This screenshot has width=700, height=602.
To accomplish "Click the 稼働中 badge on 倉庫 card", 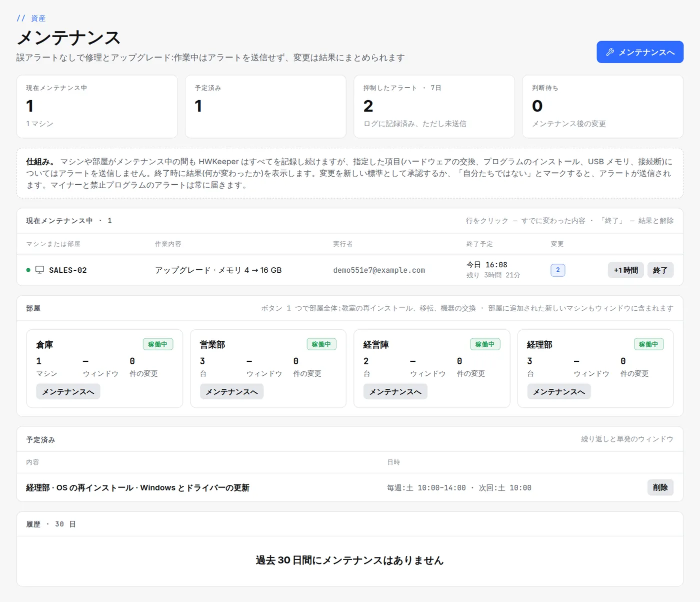I will (x=158, y=344).
